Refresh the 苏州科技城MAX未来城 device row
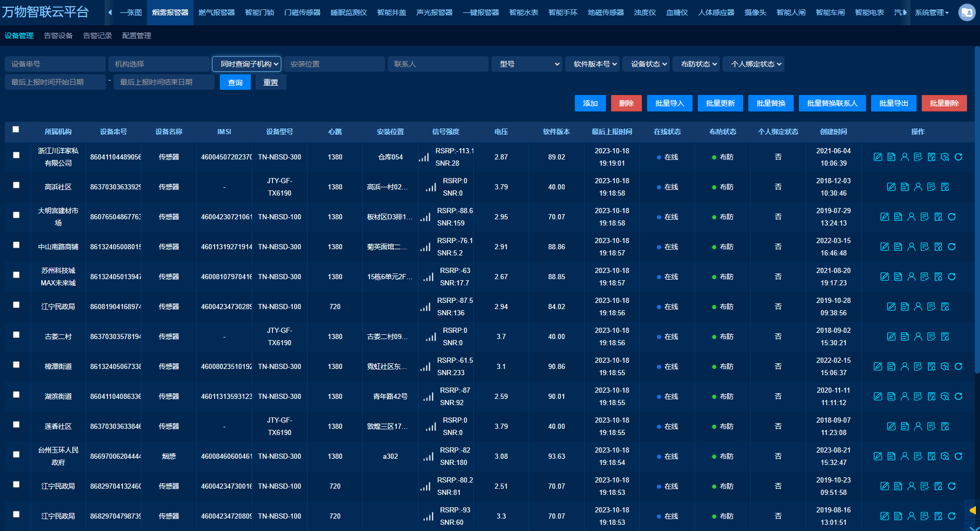 952,277
